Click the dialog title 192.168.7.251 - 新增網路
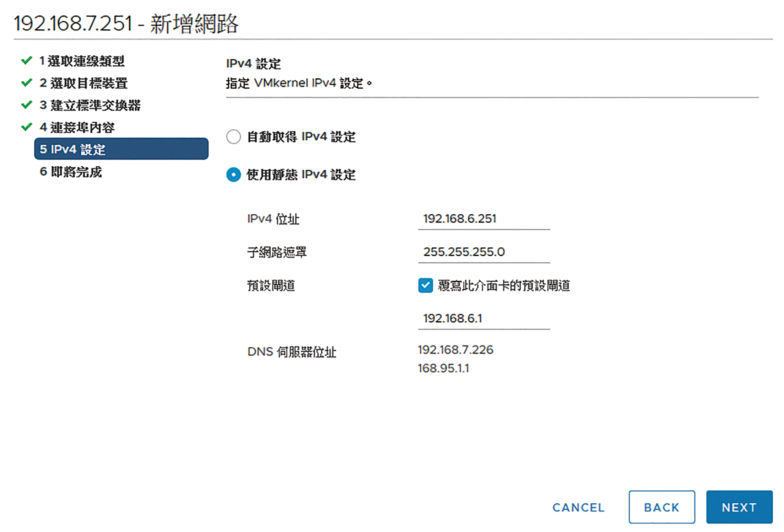The image size is (784, 532). click(x=126, y=24)
